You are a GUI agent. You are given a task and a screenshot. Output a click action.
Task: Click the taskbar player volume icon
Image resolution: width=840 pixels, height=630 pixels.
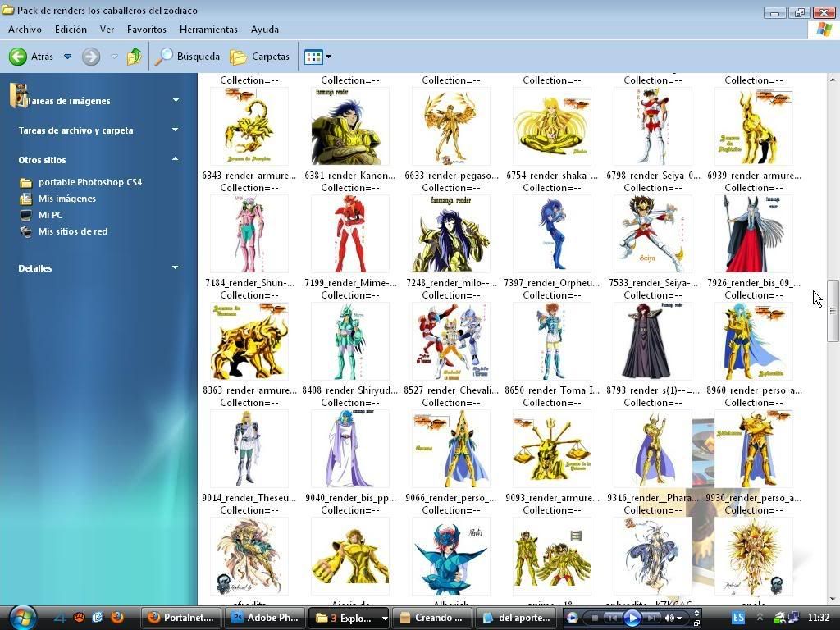pyautogui.click(x=669, y=619)
